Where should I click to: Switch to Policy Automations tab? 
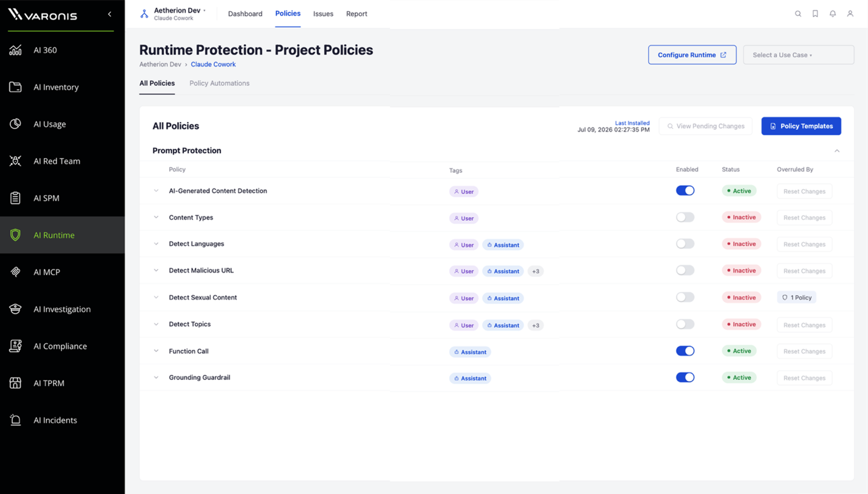pos(219,83)
